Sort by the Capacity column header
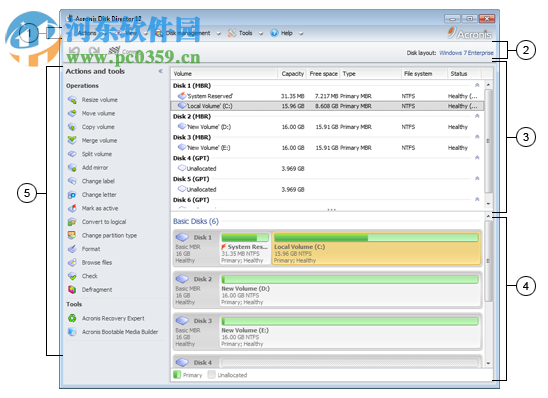Viewport: 548px width, 398px height. [x=293, y=74]
